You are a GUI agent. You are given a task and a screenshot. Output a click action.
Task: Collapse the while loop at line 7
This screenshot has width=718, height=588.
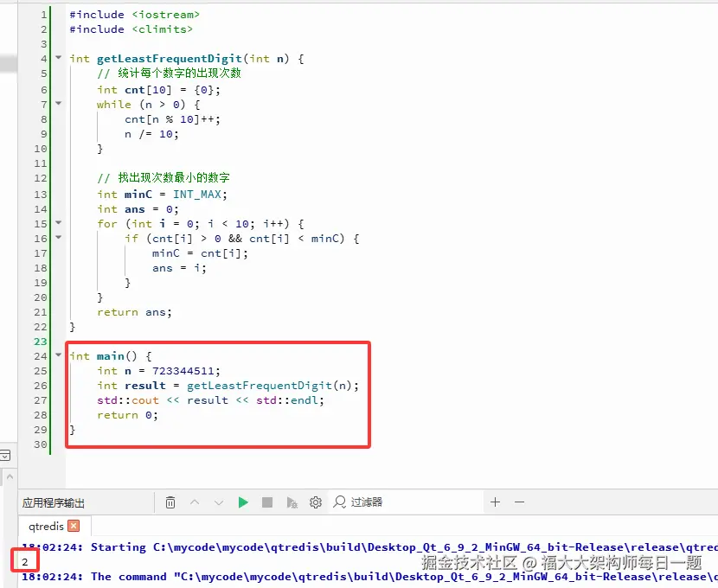click(x=59, y=104)
